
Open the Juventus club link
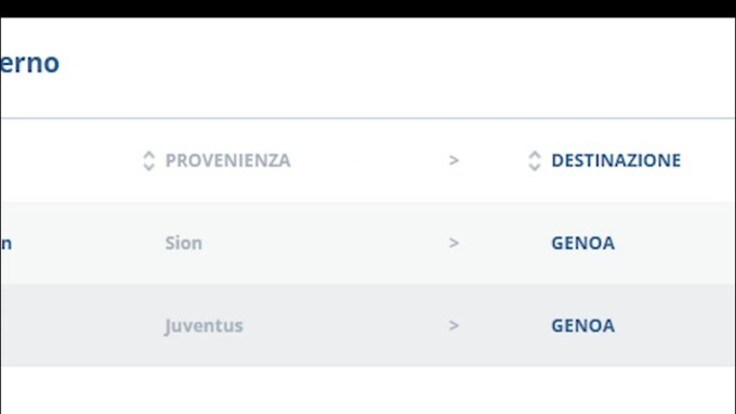204,326
